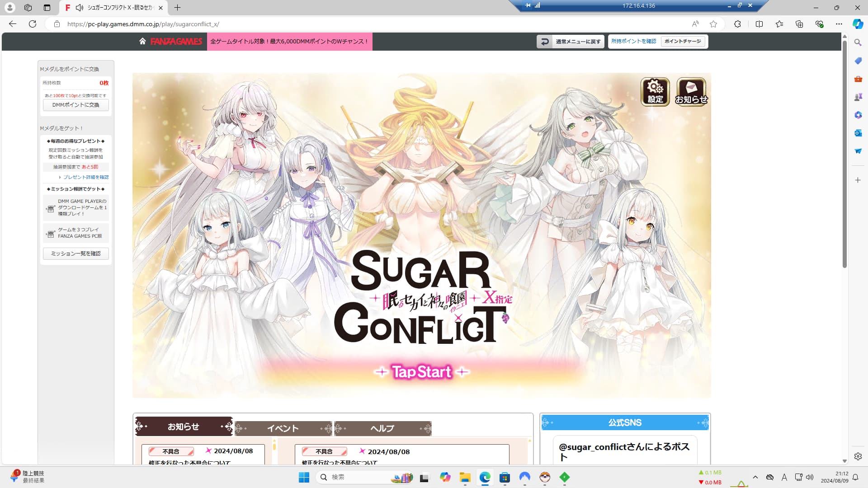Toggle the split screen icon
This screenshot has height=488, width=868.
coord(759,24)
